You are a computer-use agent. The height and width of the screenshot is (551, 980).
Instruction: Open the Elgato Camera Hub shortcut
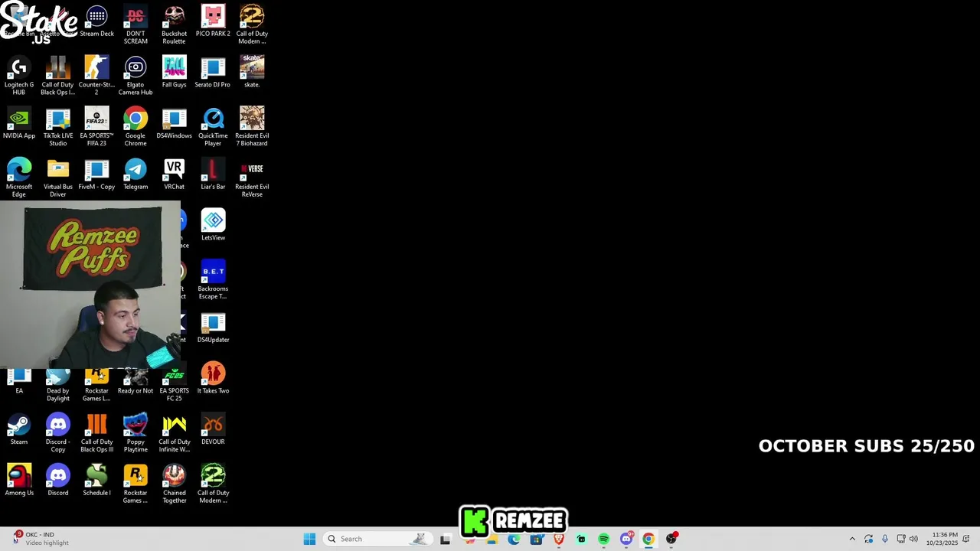(136, 76)
